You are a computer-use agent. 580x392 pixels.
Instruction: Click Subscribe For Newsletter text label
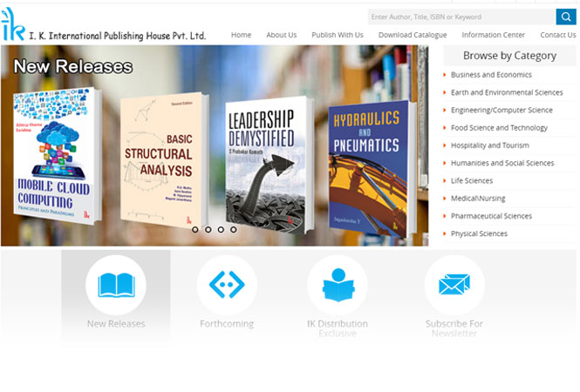pos(454,328)
